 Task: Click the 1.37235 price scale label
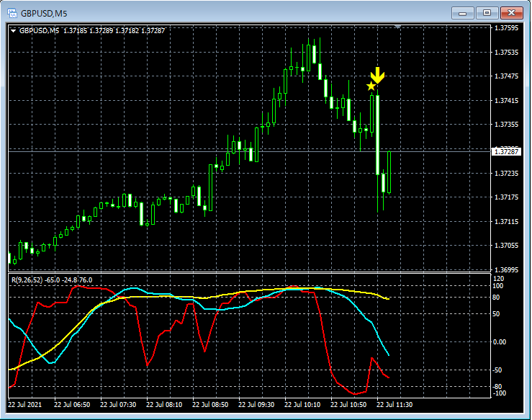coord(506,174)
